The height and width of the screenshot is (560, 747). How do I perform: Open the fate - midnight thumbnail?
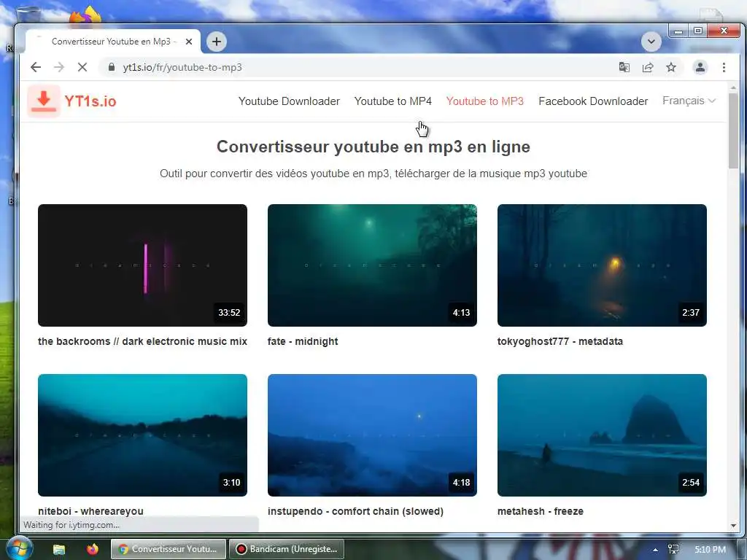click(x=372, y=265)
